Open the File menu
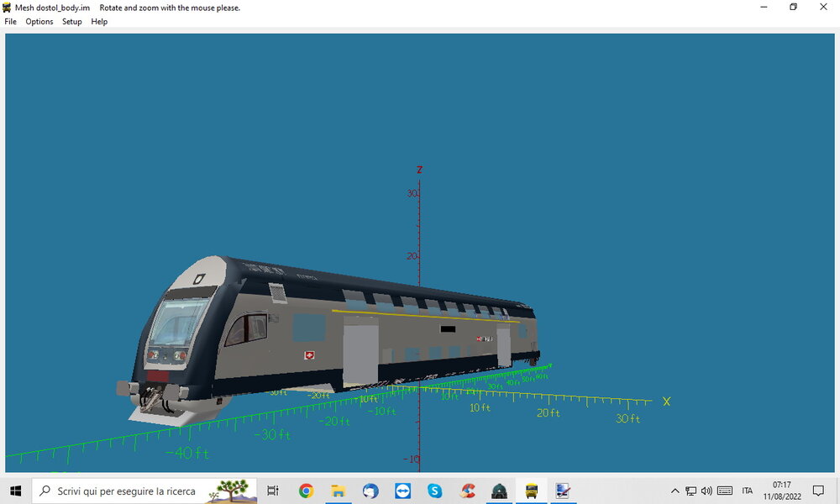This screenshot has width=840, height=504. click(10, 22)
